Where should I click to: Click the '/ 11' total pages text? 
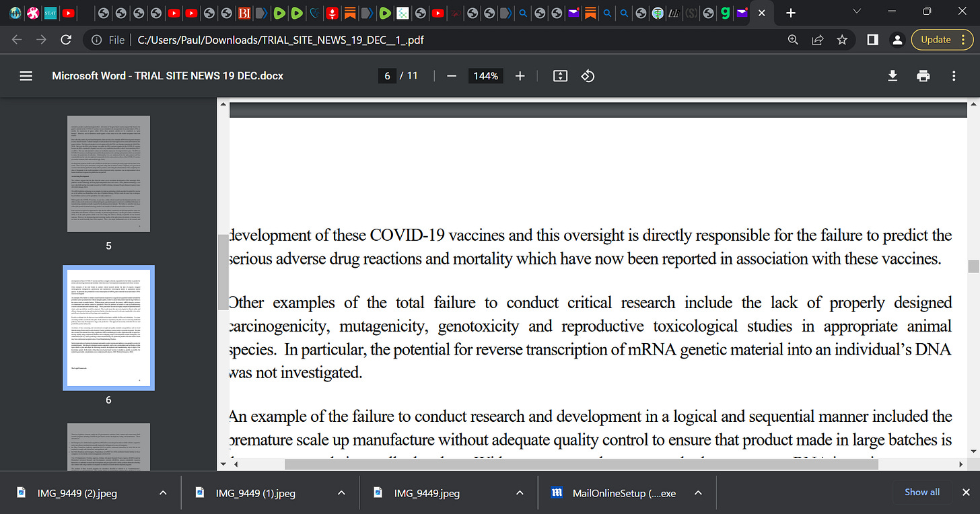point(409,76)
